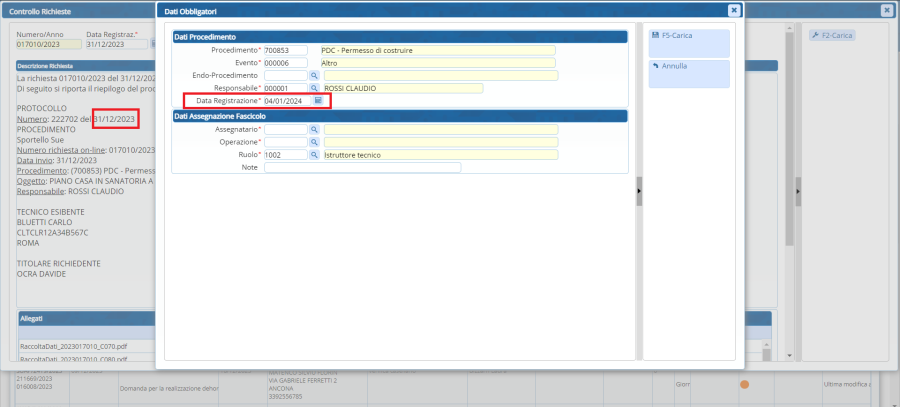Click the empty Assegnatario code field
Image resolution: width=900 pixels, height=407 pixels.
coord(285,130)
